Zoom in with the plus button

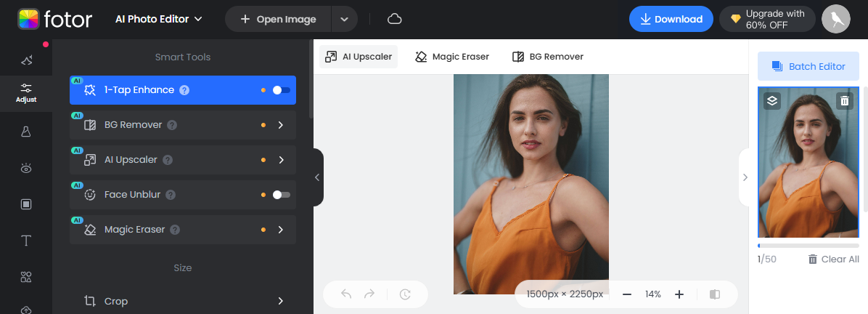pyautogui.click(x=679, y=294)
